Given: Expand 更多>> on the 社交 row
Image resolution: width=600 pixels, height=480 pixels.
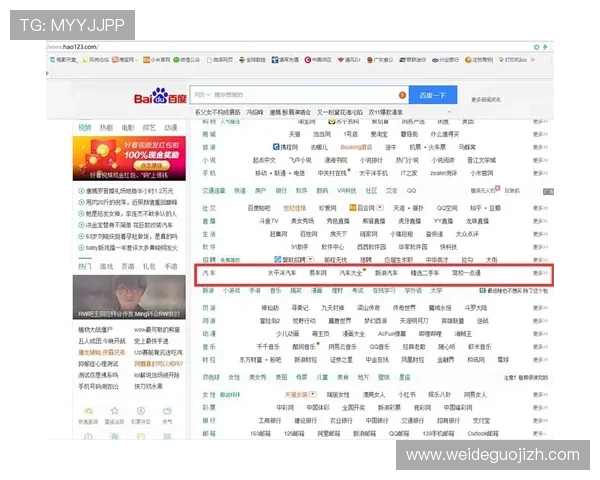Looking at the screenshot, I should point(540,208).
